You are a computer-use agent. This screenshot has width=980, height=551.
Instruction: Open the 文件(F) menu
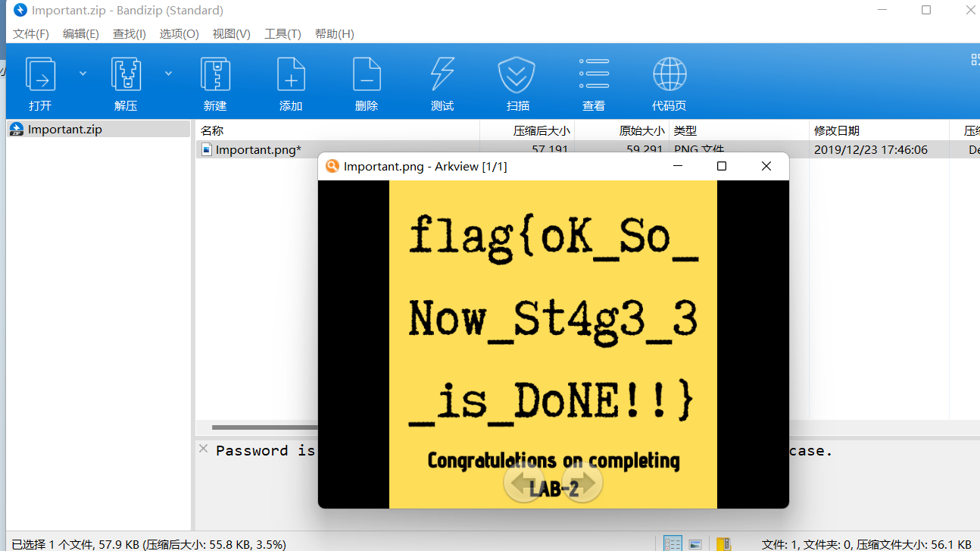click(x=31, y=34)
